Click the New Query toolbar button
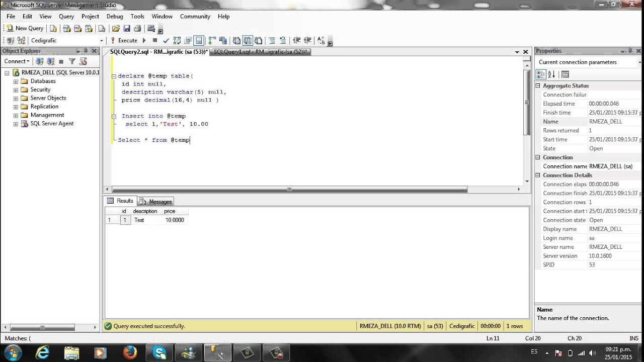This screenshot has width=644, height=362. click(x=25, y=28)
